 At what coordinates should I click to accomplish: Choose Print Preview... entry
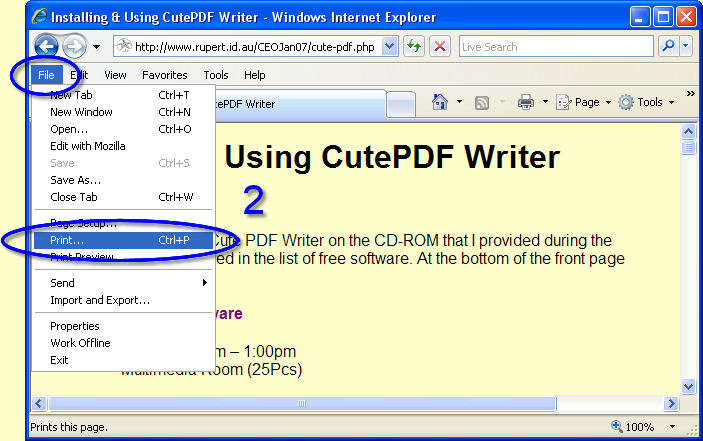(x=122, y=257)
